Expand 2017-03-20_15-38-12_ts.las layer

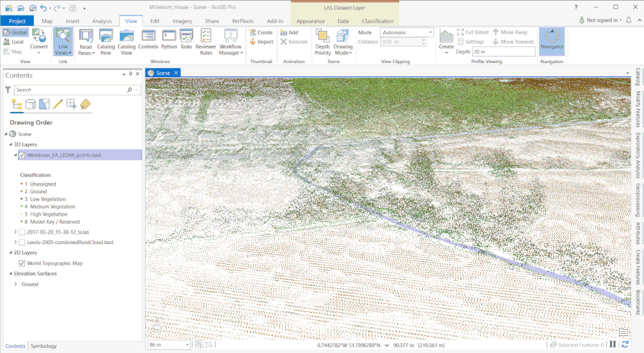point(15,232)
